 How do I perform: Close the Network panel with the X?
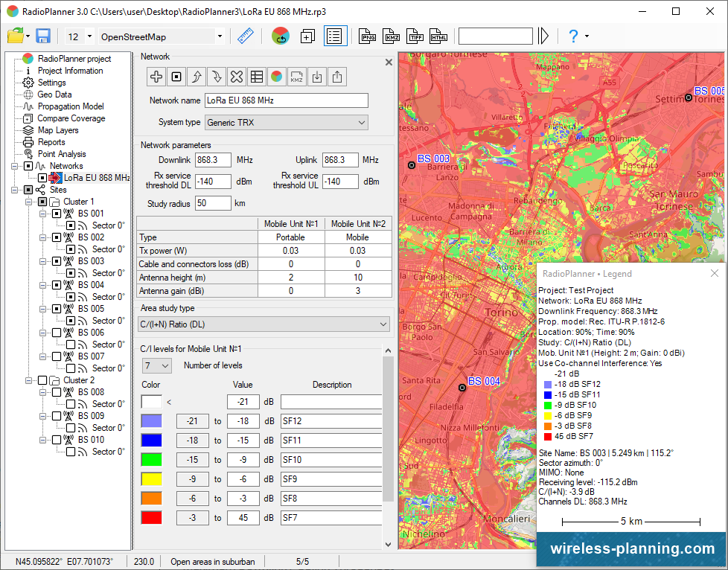point(389,63)
